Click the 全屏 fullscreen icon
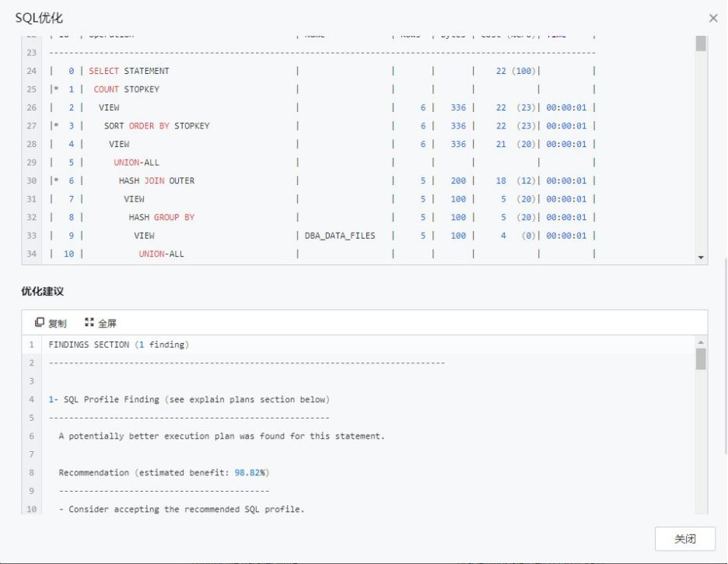 click(x=89, y=323)
